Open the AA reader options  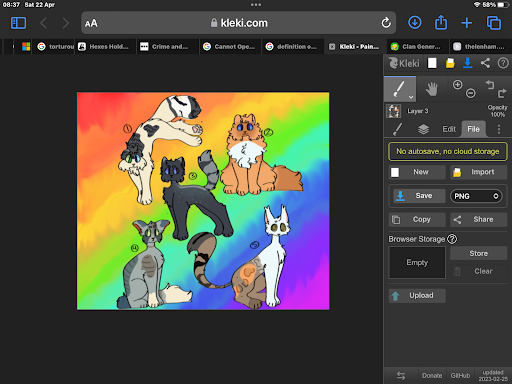click(x=91, y=23)
